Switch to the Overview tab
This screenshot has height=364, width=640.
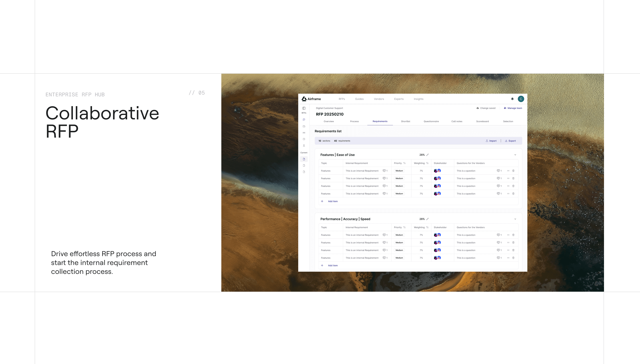329,121
